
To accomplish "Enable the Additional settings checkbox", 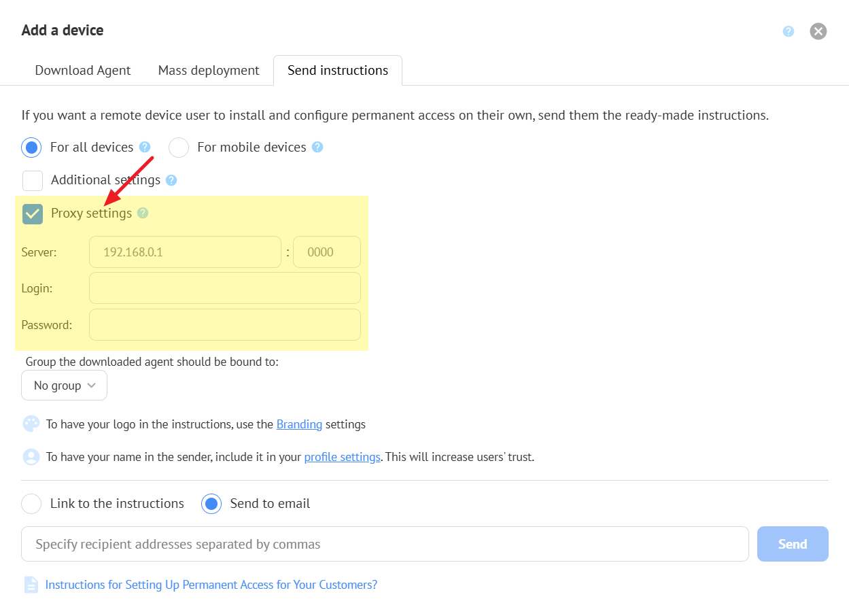I will click(x=33, y=180).
